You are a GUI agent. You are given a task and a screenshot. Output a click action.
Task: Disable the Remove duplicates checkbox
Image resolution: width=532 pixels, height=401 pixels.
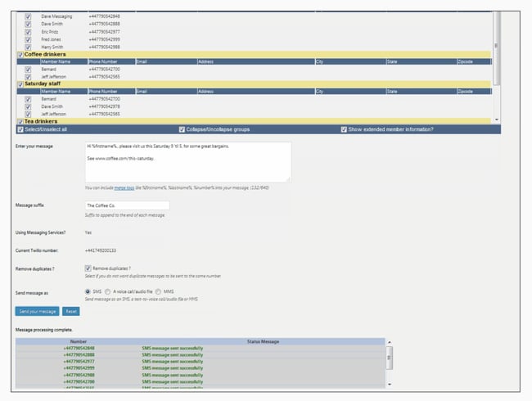pyautogui.click(x=88, y=268)
